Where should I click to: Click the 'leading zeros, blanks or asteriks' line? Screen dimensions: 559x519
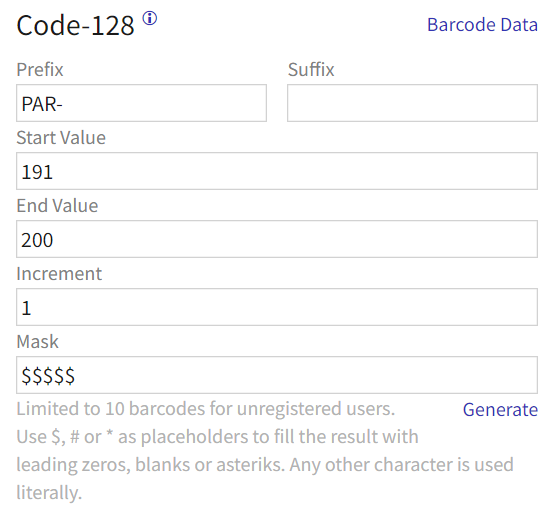[265, 465]
